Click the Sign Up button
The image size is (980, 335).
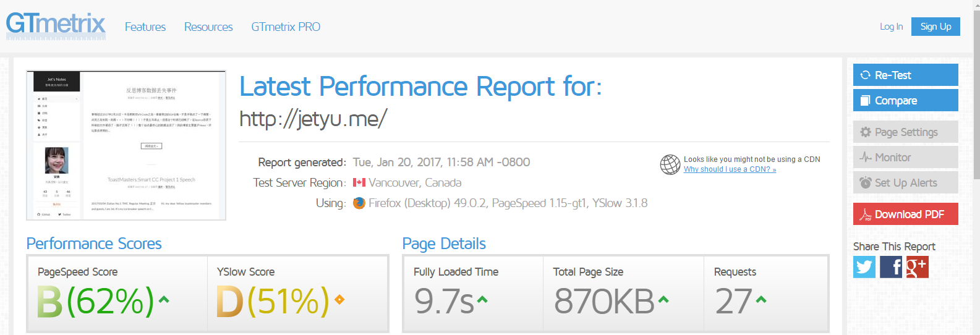pyautogui.click(x=935, y=27)
